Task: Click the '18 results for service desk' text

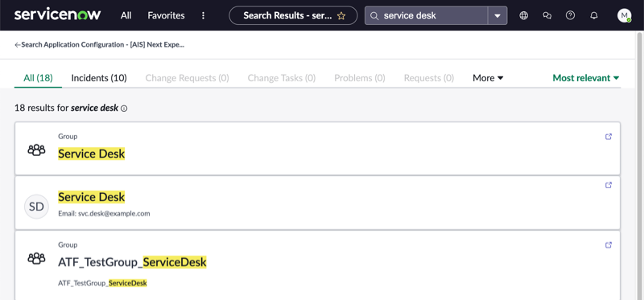Action: click(66, 109)
